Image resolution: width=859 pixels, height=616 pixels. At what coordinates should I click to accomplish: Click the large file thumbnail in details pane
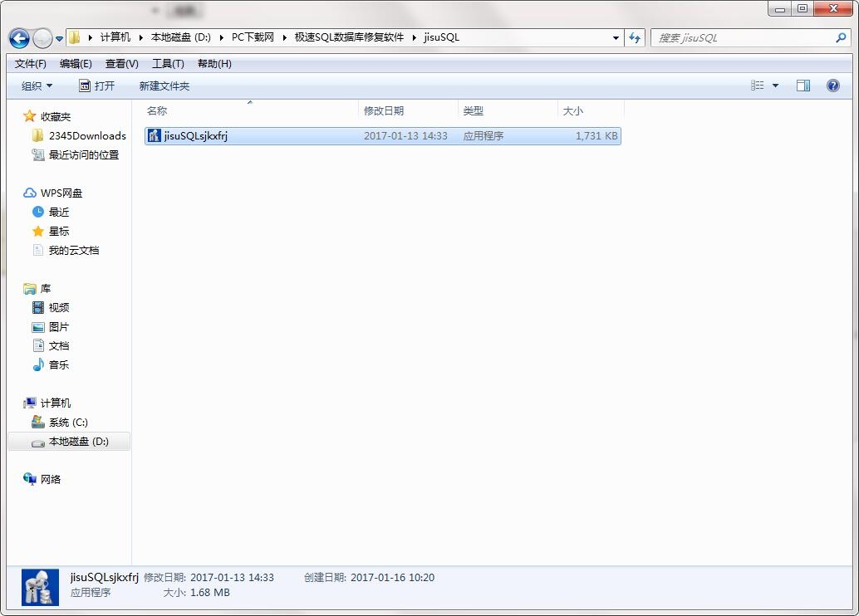click(x=40, y=587)
